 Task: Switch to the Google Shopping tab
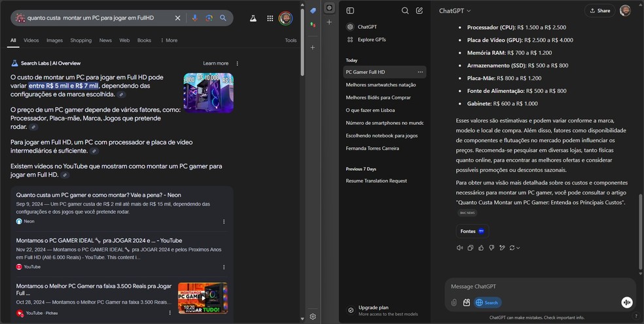(x=81, y=40)
